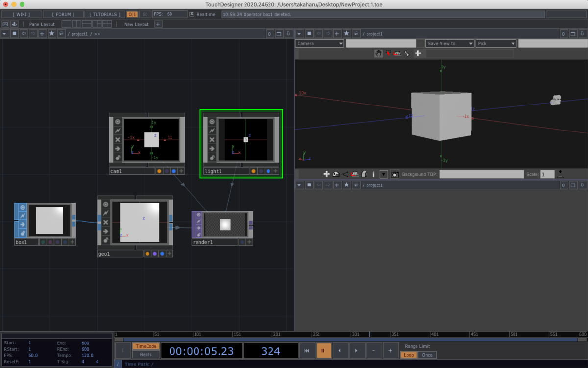The image size is (588, 368).
Task: Click the stop-square icon in network pane bar
Action: [14, 34]
